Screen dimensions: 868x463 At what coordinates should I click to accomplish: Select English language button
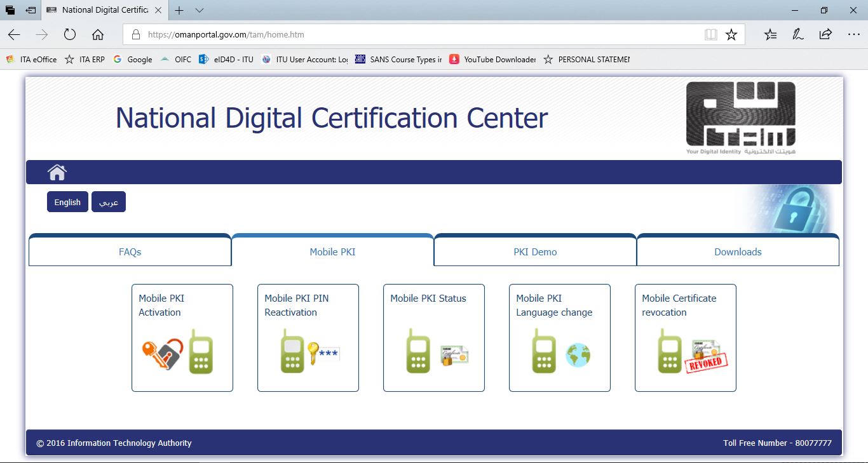pos(67,202)
